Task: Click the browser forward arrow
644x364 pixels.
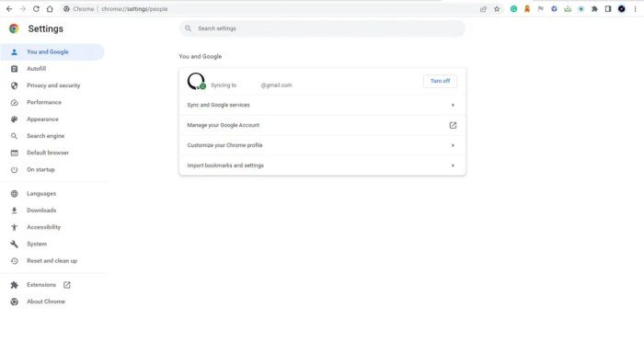Action: point(23,8)
